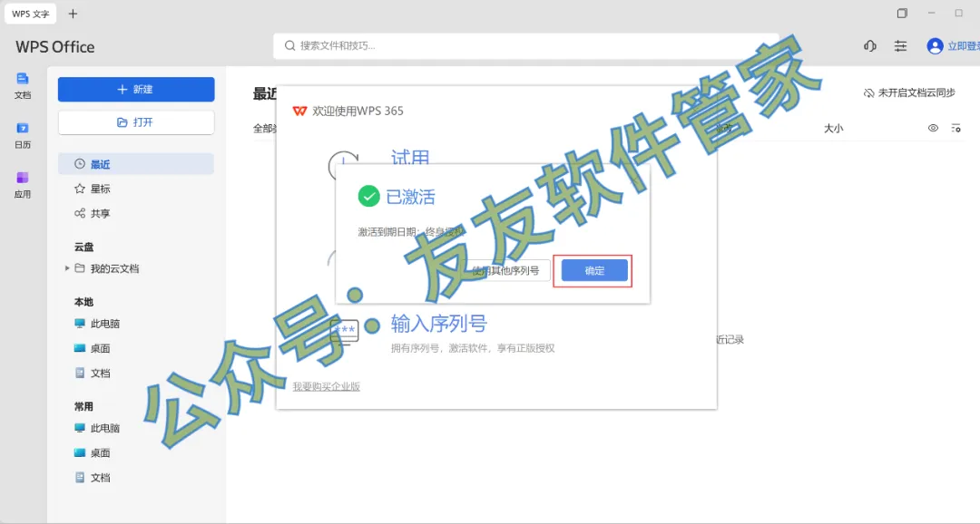Open the customer service headset icon
980x524 pixels.
(870, 46)
